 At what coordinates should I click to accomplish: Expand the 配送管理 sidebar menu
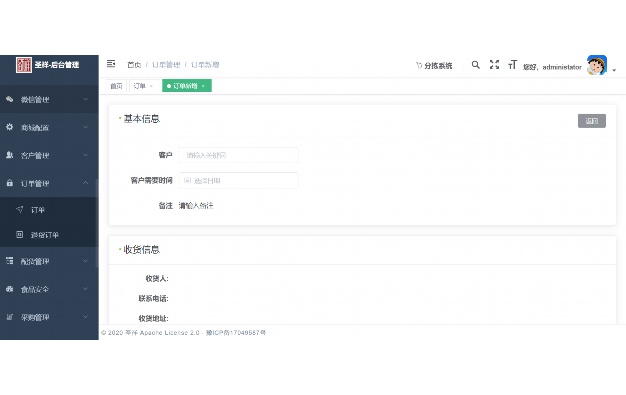tap(49, 261)
